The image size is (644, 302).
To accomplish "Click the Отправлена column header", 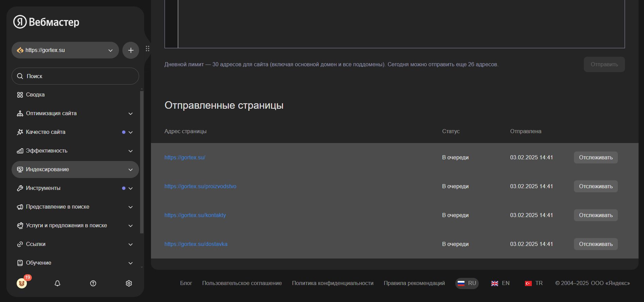I will click(526, 131).
